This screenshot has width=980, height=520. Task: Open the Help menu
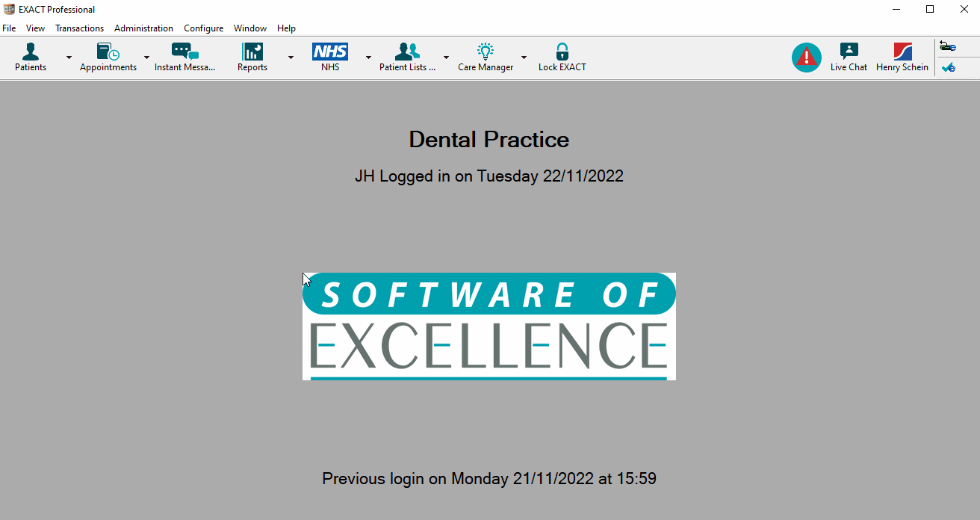point(286,28)
